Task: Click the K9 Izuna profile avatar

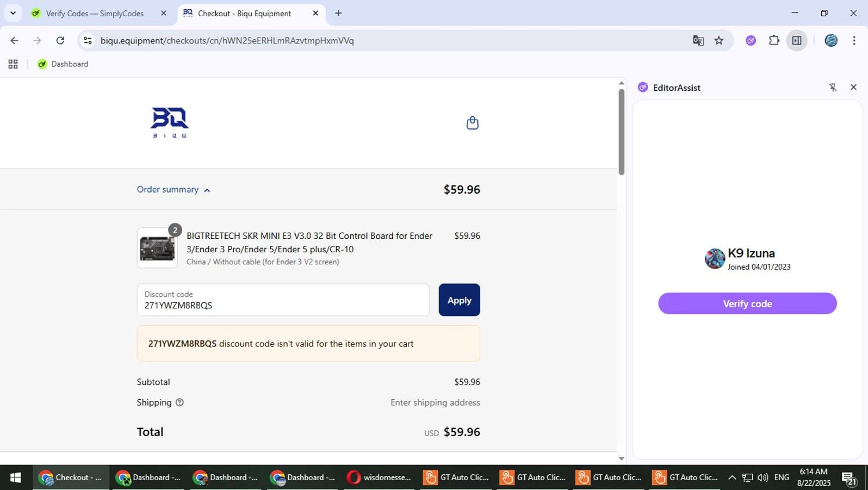Action: tap(715, 259)
